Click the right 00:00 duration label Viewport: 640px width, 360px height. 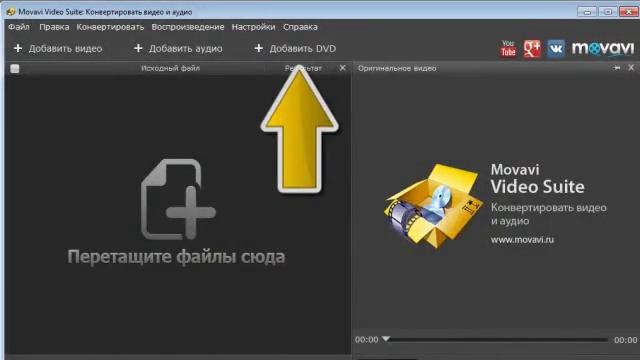[x=625, y=340]
